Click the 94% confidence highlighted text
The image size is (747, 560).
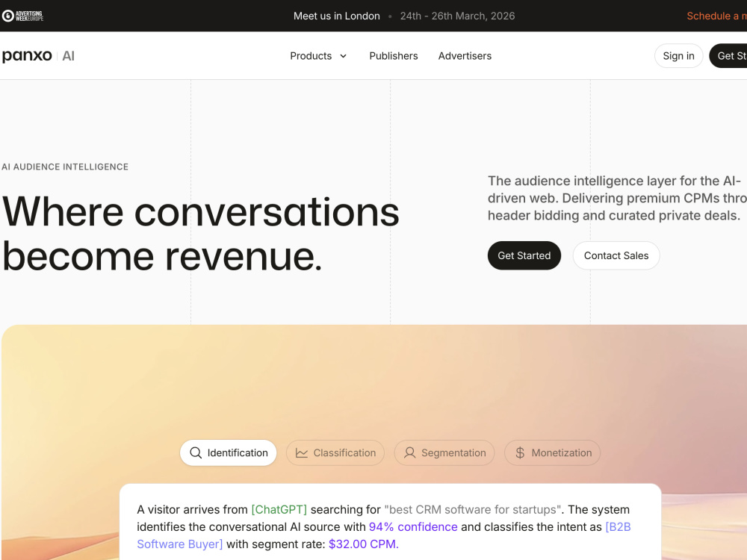click(413, 526)
